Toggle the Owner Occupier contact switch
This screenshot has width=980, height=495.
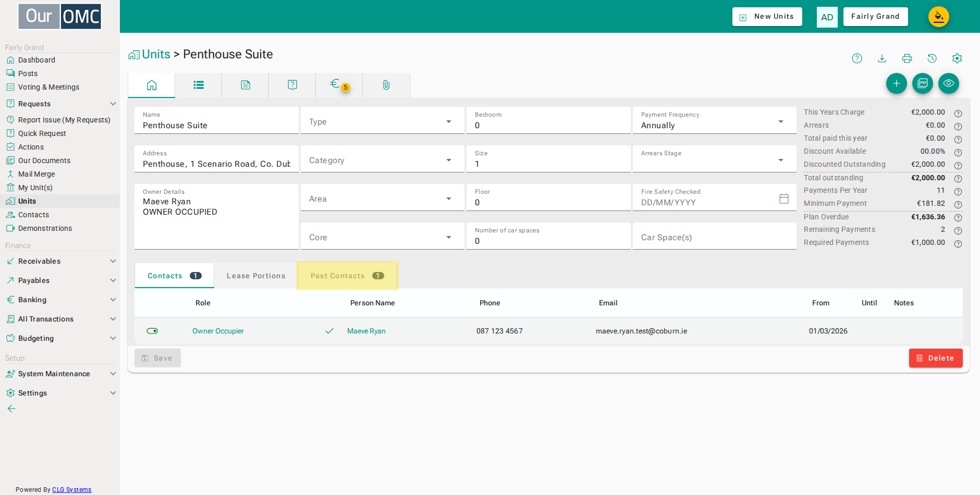152,331
